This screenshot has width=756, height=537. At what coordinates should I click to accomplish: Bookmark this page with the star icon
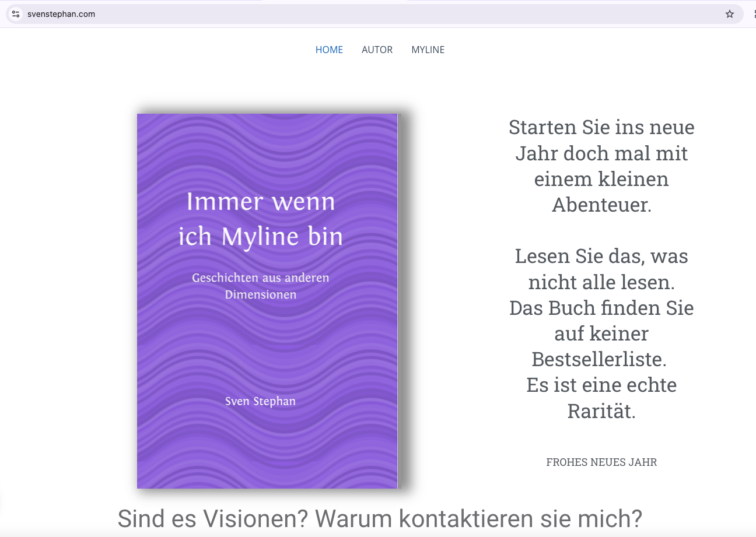[730, 14]
